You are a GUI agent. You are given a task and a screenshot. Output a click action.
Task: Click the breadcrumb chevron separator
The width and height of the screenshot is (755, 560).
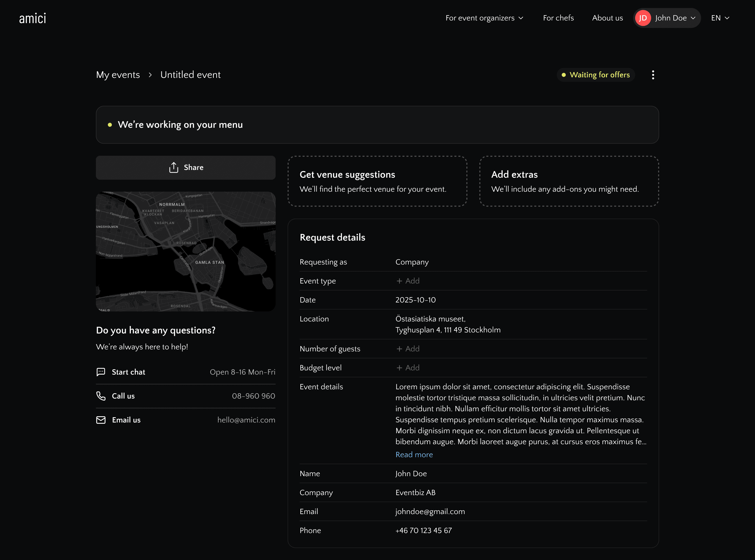point(150,75)
